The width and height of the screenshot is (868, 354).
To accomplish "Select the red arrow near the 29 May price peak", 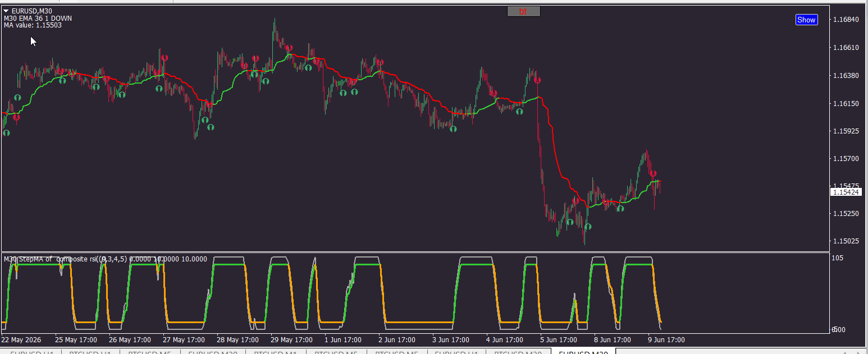I will (x=289, y=48).
